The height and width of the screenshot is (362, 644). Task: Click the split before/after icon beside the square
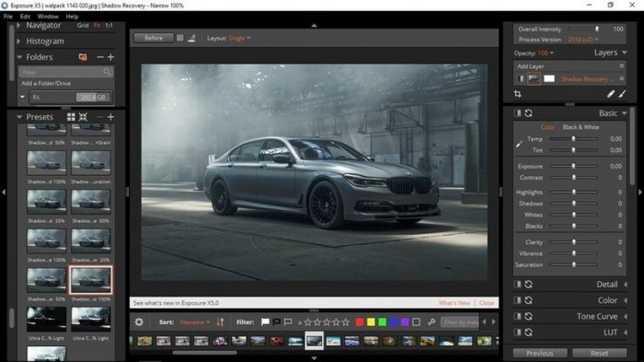coord(191,39)
